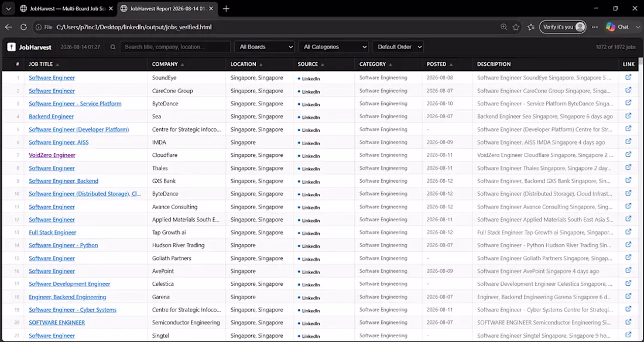This screenshot has height=342, width=644.
Task: Open the tab search chevron button
Action: pyautogui.click(x=8, y=9)
